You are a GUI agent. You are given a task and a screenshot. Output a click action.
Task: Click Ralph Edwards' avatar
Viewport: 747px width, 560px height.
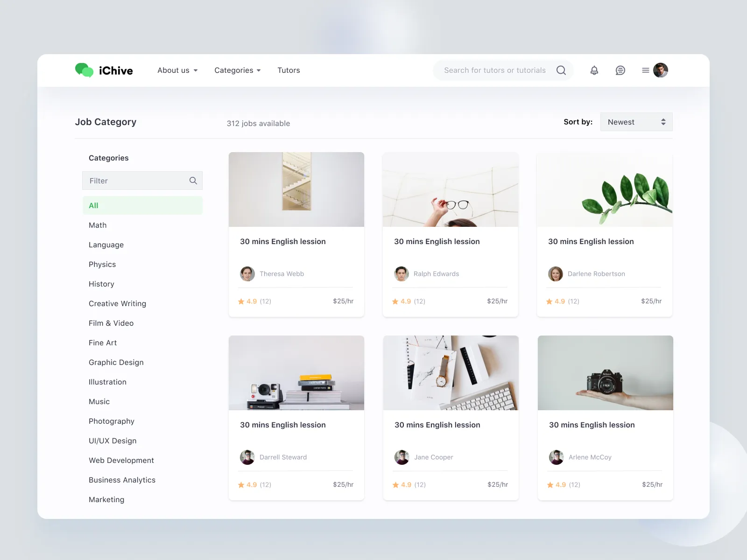[x=402, y=274]
